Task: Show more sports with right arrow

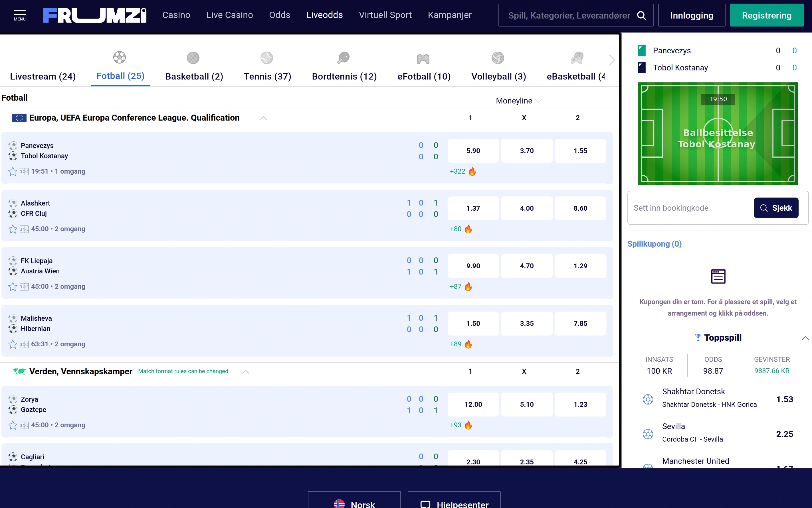Action: point(612,60)
